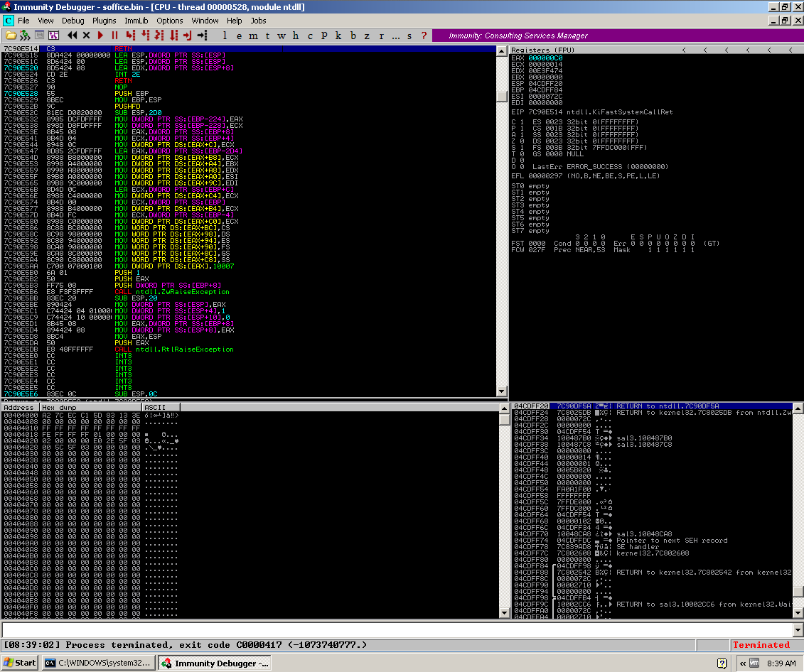Click the Step over icon
This screenshot has width=804, height=672.
pos(145,36)
